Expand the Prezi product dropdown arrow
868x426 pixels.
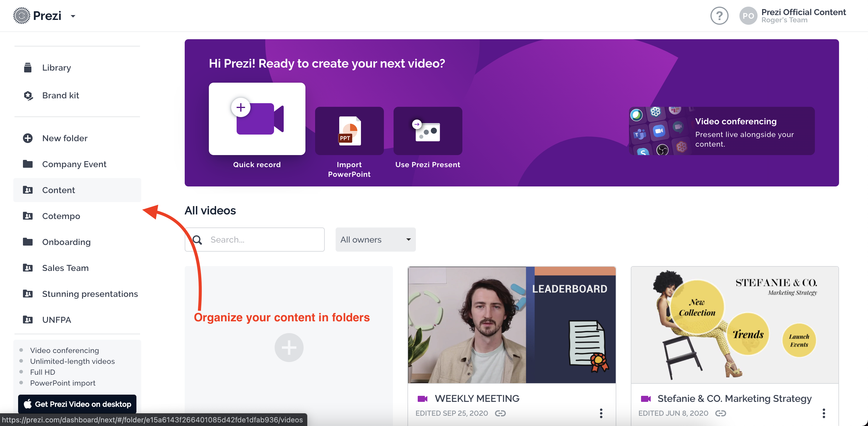[x=73, y=16]
